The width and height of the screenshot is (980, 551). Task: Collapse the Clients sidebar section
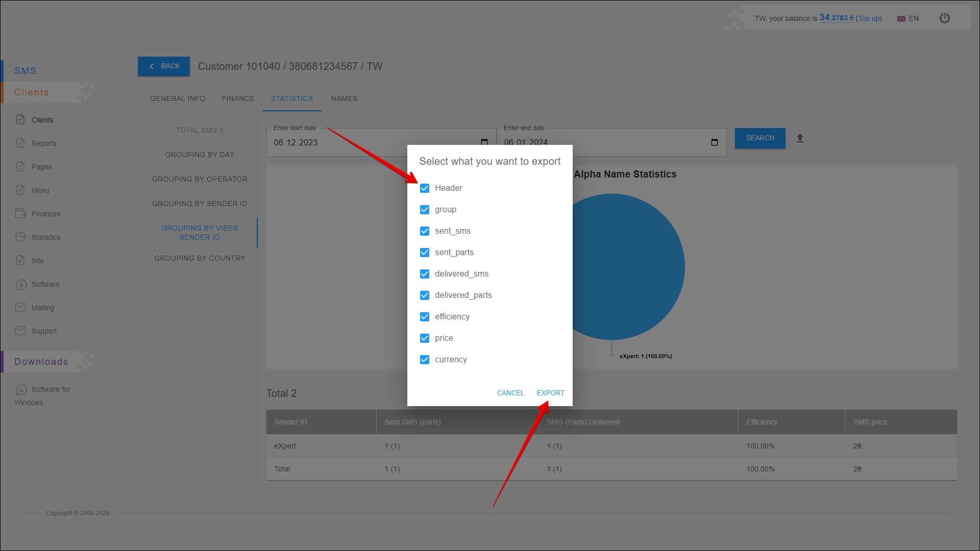point(32,92)
